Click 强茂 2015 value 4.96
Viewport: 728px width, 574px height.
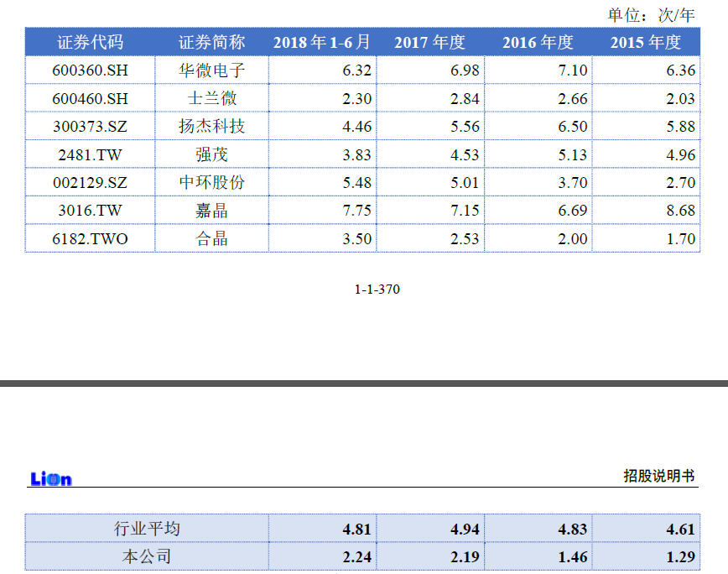[x=681, y=154]
